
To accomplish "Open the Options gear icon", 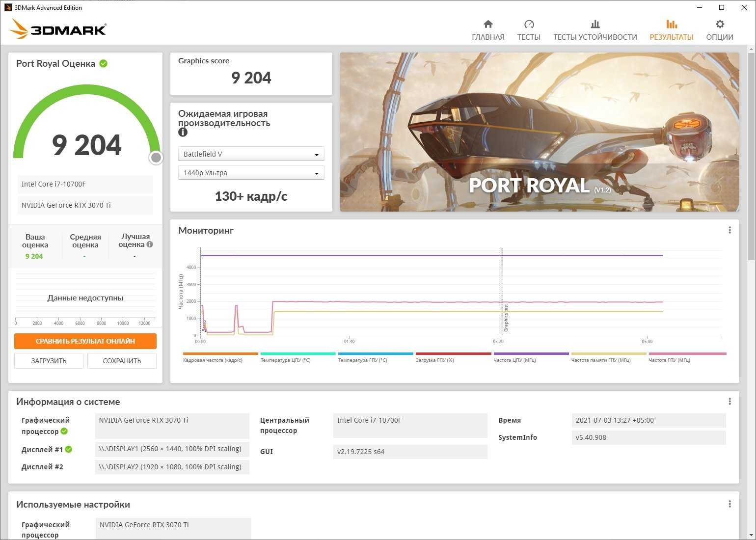I will pos(720,24).
